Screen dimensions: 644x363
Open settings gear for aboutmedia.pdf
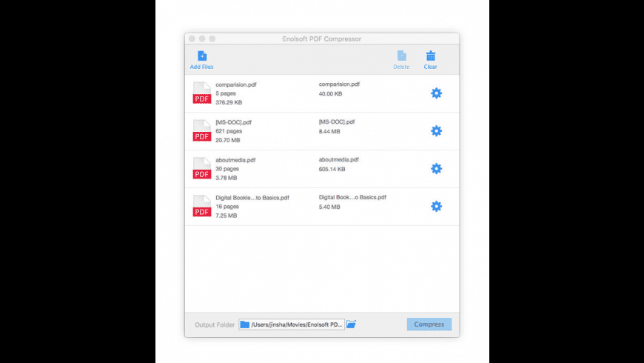point(436,169)
